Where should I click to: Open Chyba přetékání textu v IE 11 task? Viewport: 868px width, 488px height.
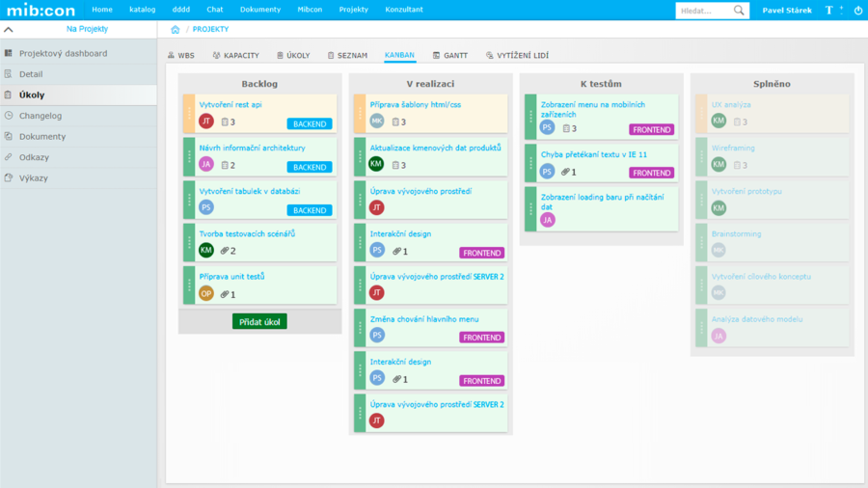[593, 154]
